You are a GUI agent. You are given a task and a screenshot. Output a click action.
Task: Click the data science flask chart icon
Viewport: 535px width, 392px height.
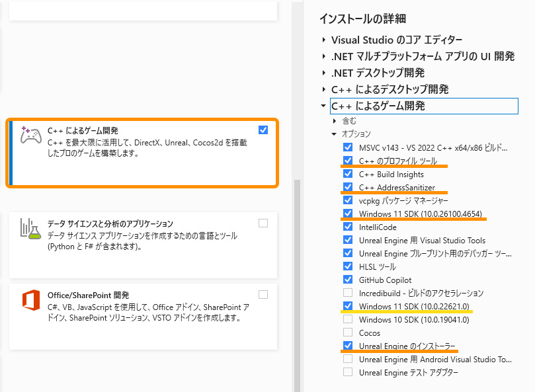(x=30, y=229)
